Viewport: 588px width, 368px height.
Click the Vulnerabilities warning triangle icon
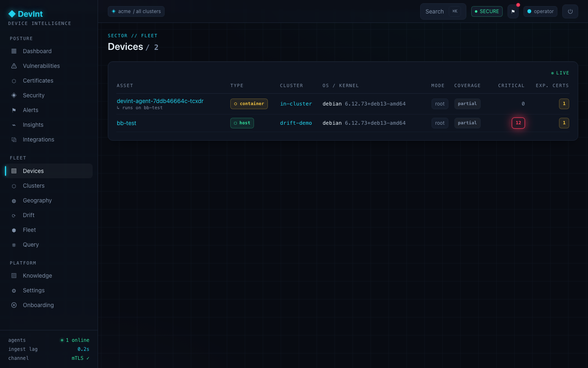click(14, 66)
